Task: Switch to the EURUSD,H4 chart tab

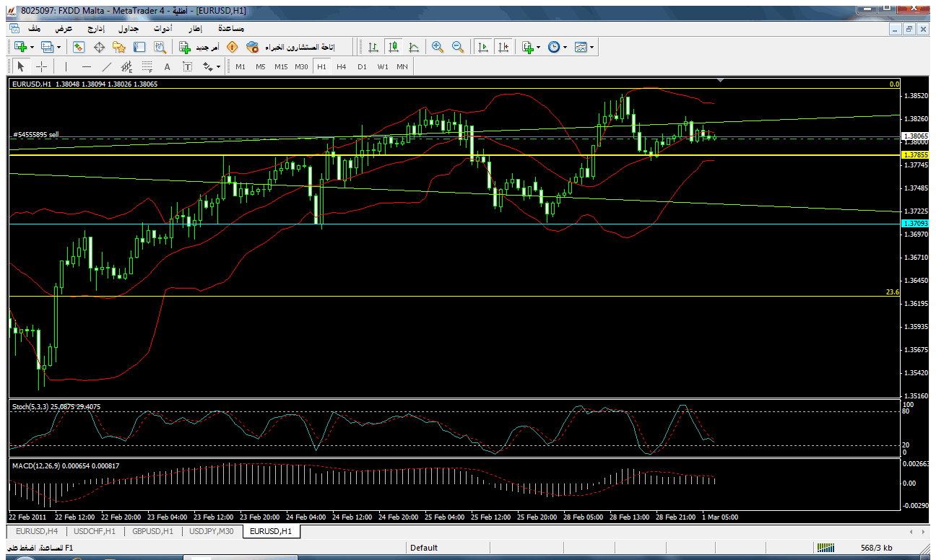Action: tap(35, 531)
